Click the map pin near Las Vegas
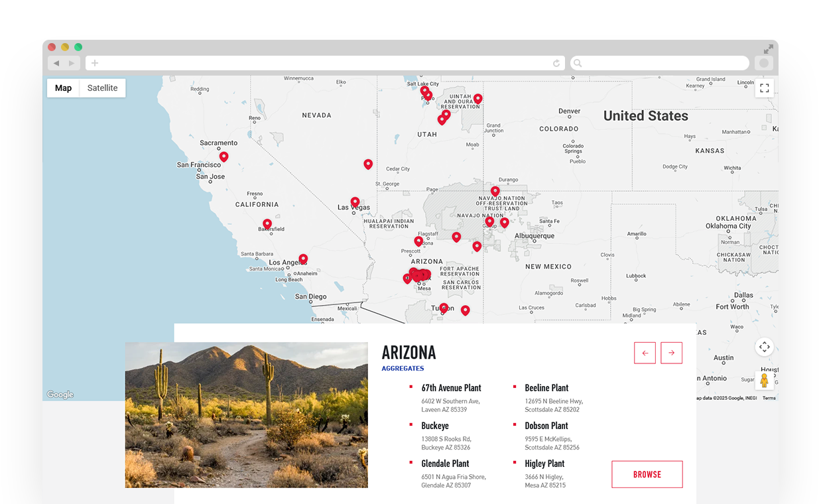 [355, 202]
